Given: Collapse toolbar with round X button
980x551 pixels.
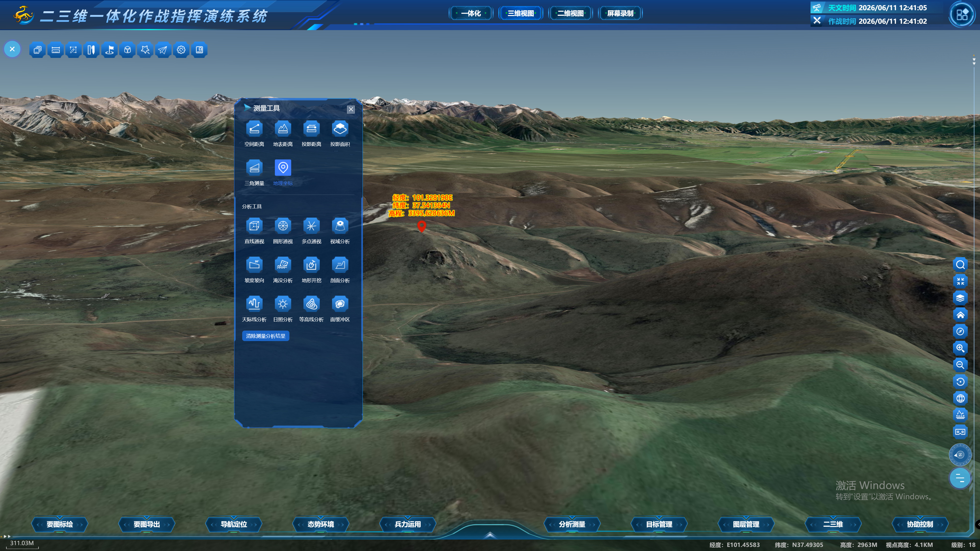Looking at the screenshot, I should point(12,49).
